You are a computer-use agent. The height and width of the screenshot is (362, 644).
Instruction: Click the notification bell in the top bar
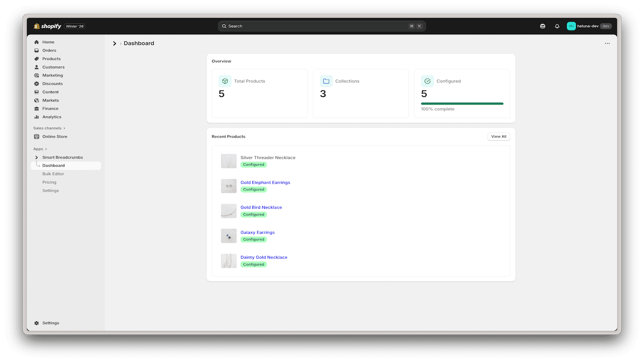557,26
